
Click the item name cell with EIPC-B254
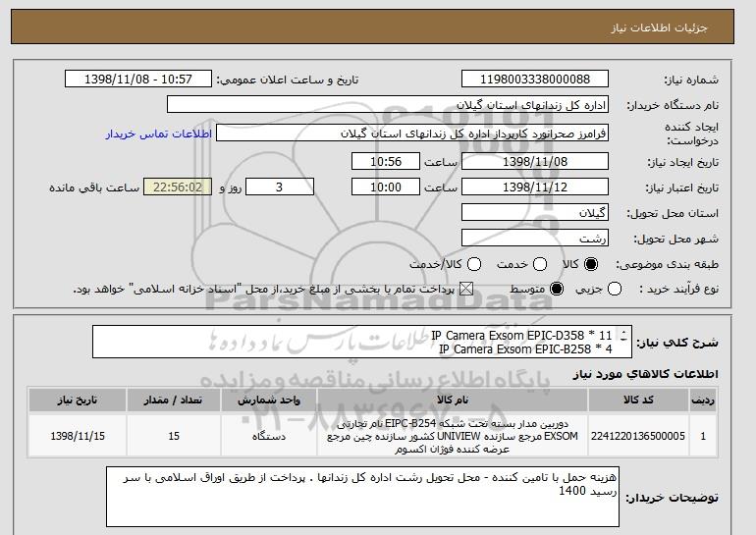coord(453,436)
